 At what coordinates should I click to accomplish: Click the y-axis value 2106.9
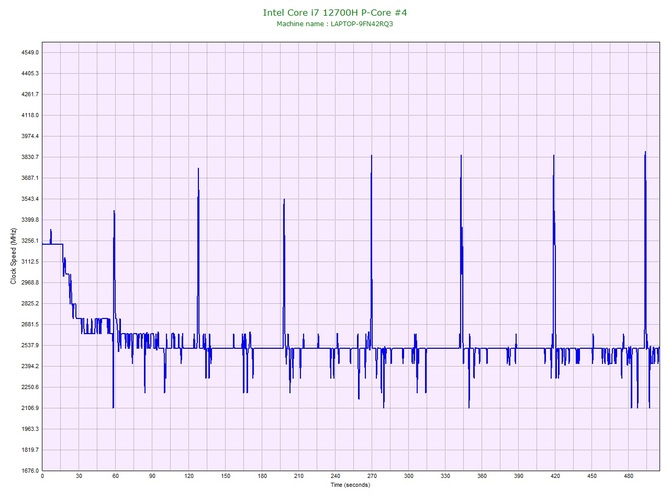coord(30,408)
